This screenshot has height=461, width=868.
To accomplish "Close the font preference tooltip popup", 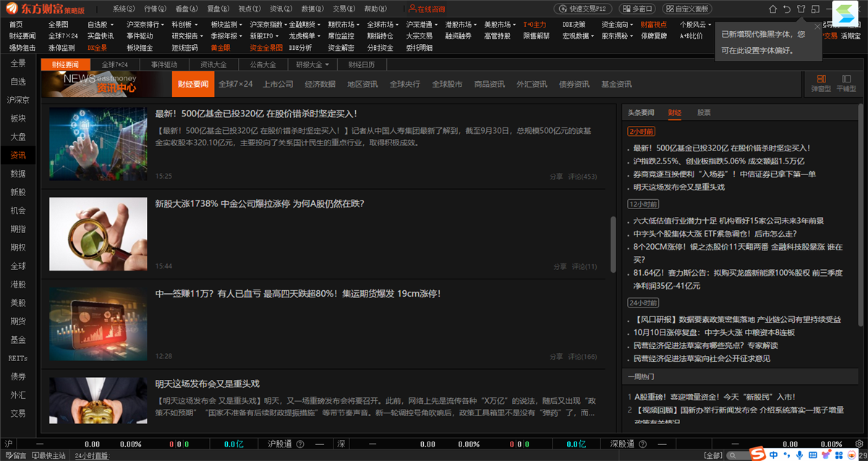I will [817, 27].
